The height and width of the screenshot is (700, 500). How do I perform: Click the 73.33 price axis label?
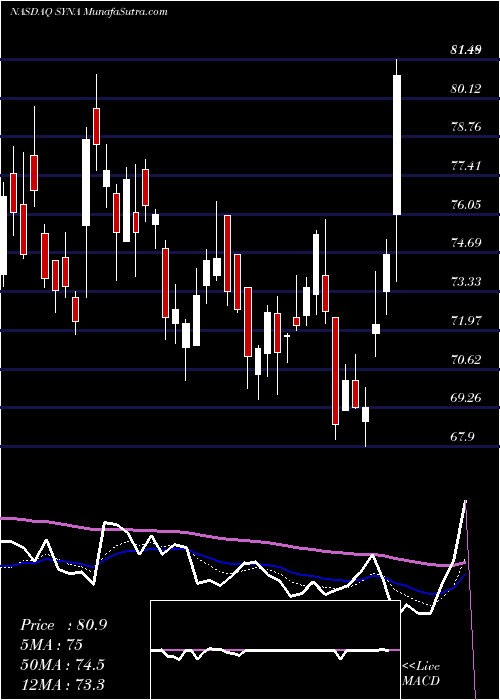(x=466, y=283)
